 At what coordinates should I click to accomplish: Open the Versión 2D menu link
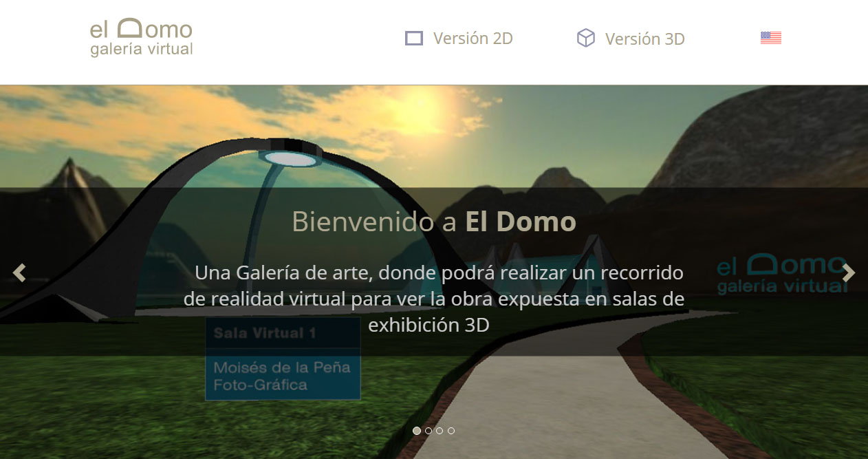click(473, 39)
